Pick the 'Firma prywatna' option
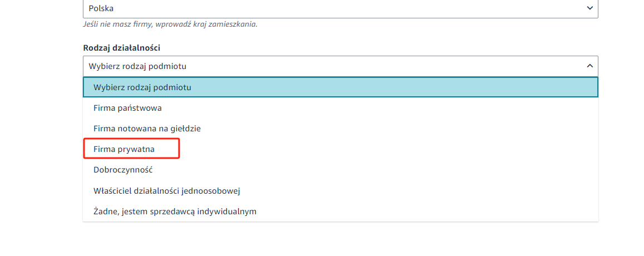Viewport: 644px width, 256px height. 125,149
